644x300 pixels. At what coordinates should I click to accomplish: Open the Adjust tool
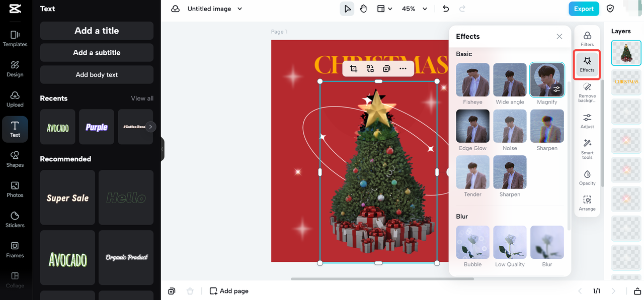click(587, 121)
